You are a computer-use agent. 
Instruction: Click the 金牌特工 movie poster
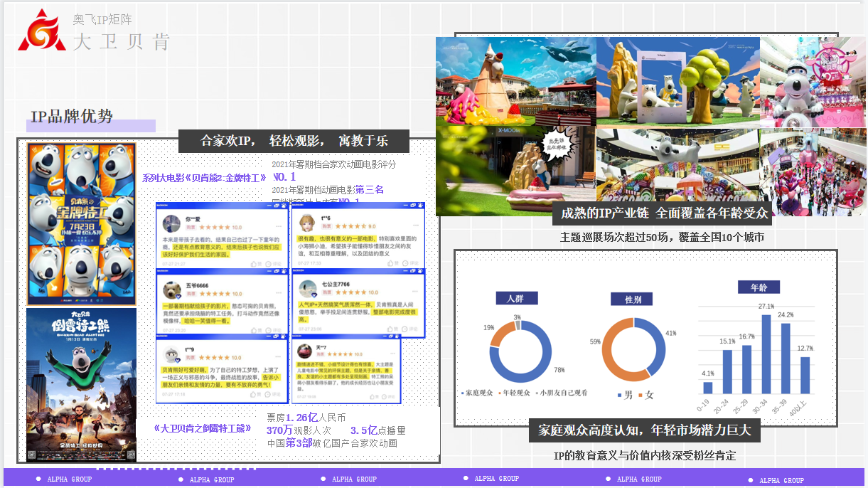[x=81, y=224]
